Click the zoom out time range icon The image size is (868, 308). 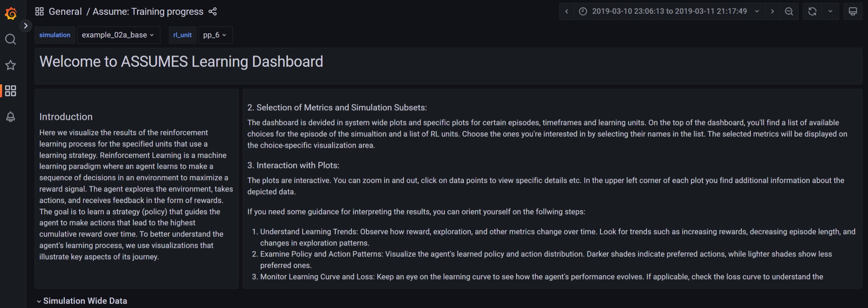coord(789,12)
